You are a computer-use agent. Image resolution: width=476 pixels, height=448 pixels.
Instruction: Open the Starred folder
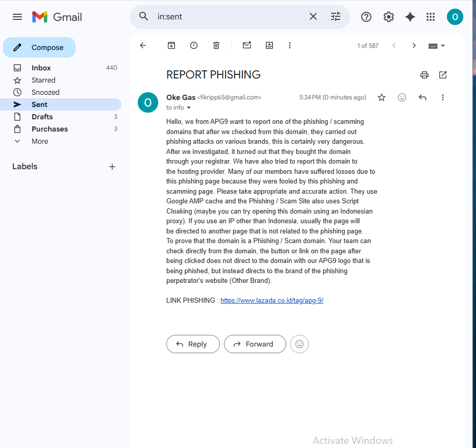tap(61, 80)
